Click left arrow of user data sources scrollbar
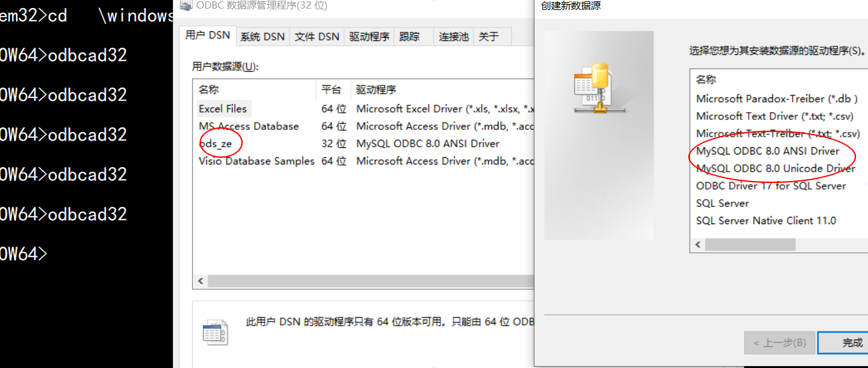The width and height of the screenshot is (868, 368). pos(200,280)
